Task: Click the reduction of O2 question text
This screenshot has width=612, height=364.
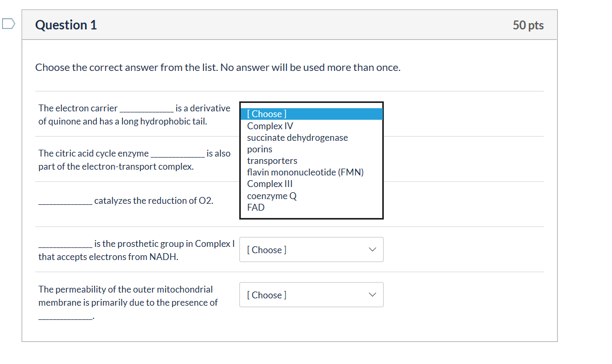Action: click(126, 201)
